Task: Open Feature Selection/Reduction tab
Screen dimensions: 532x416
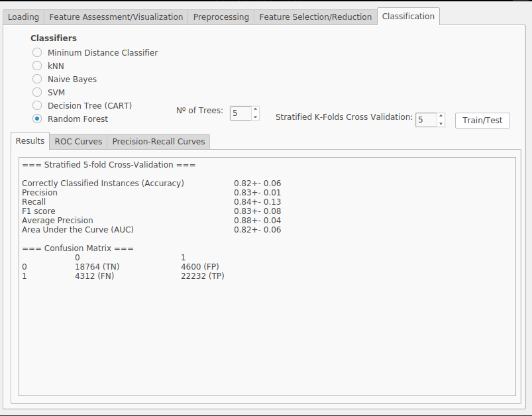Action: click(x=315, y=17)
